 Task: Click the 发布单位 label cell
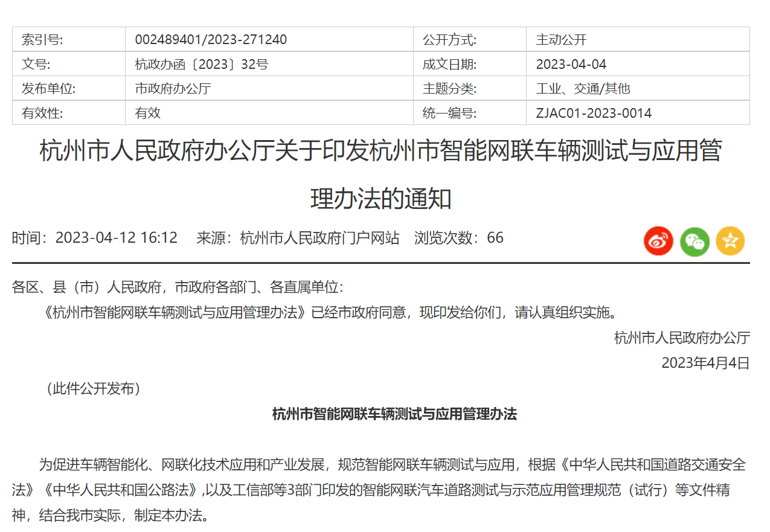(69, 89)
